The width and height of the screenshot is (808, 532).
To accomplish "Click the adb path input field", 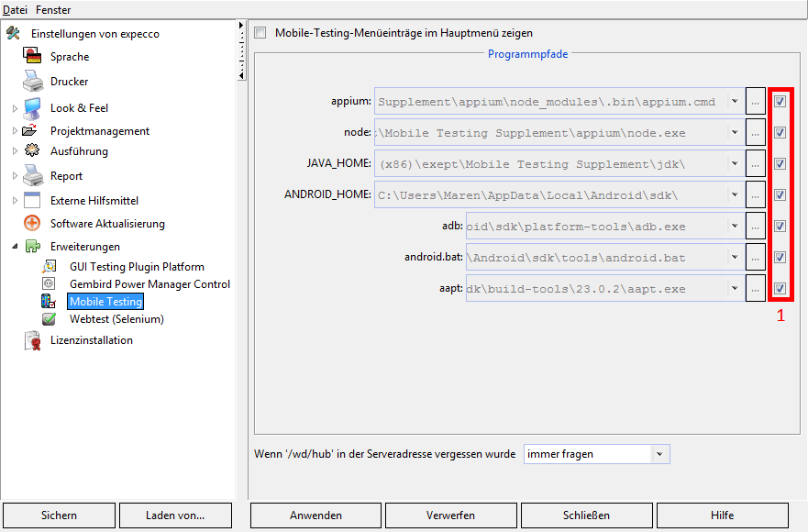I will pos(596,227).
